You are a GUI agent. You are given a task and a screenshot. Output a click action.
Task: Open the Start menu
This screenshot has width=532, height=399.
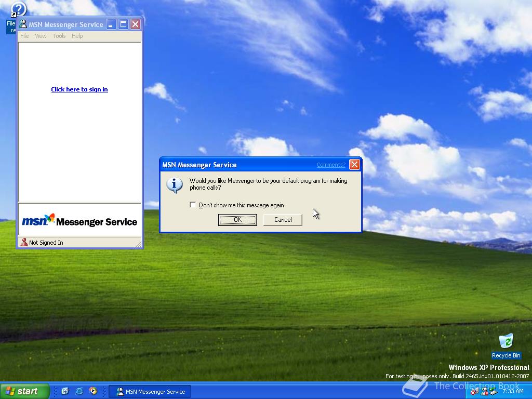tap(25, 391)
